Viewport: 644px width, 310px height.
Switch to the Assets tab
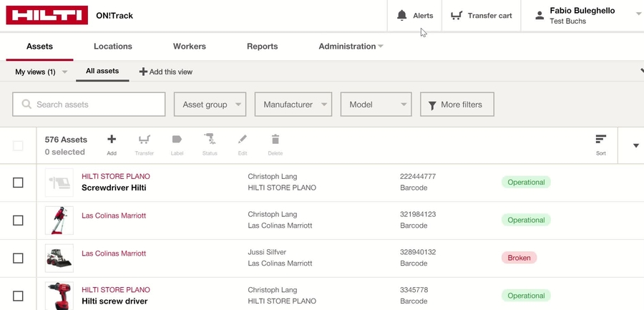39,46
